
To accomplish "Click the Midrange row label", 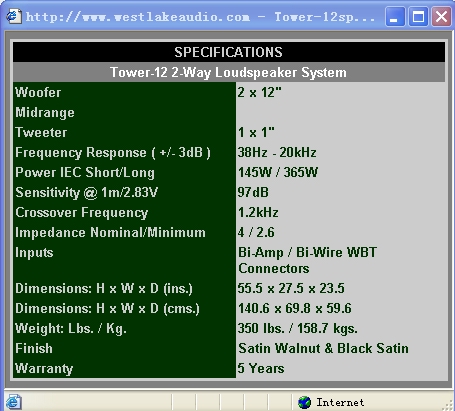I will coord(45,113).
